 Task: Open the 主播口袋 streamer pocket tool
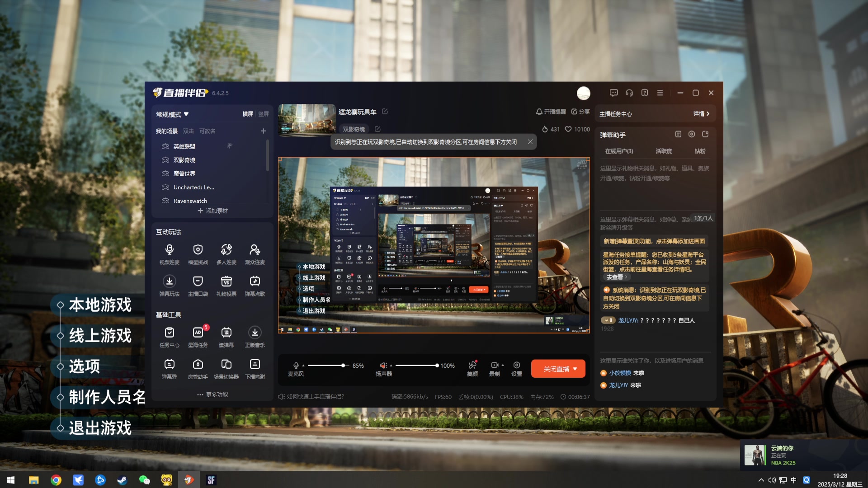pyautogui.click(x=198, y=286)
